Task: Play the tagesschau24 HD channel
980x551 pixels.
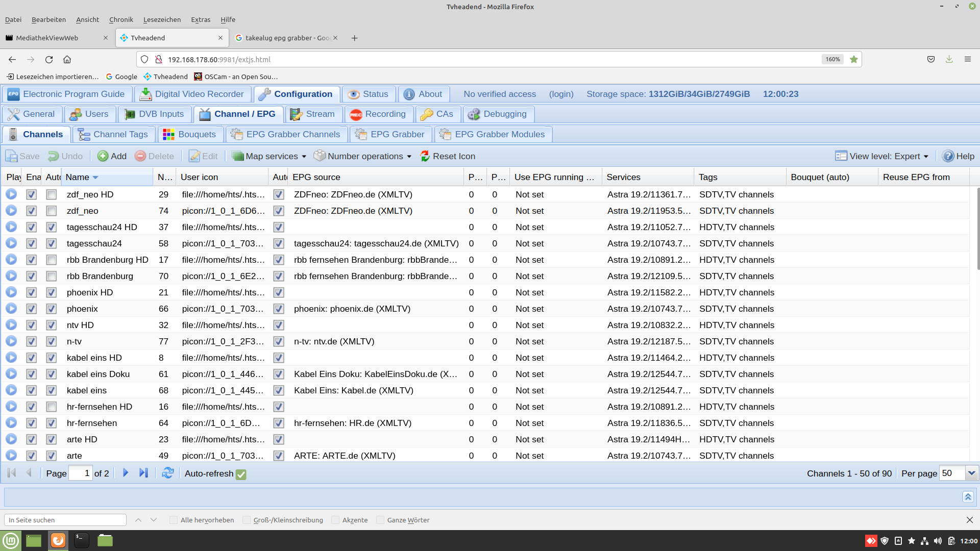Action: 11,227
